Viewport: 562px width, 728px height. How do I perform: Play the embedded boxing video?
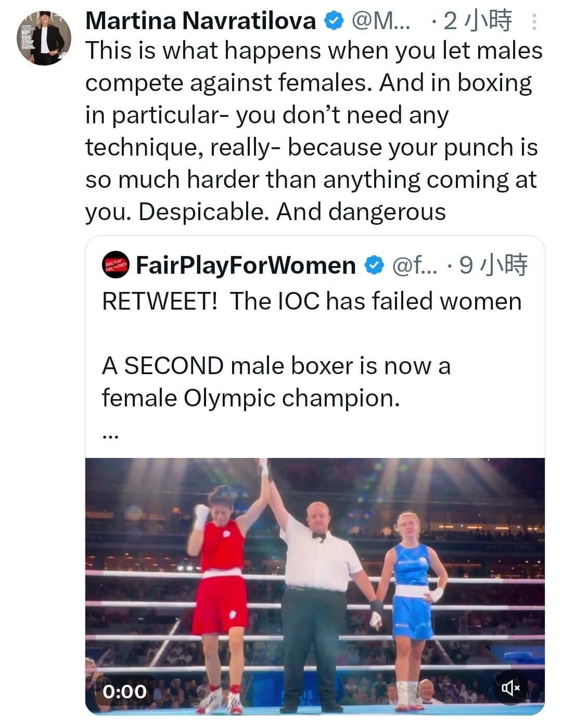[315, 586]
